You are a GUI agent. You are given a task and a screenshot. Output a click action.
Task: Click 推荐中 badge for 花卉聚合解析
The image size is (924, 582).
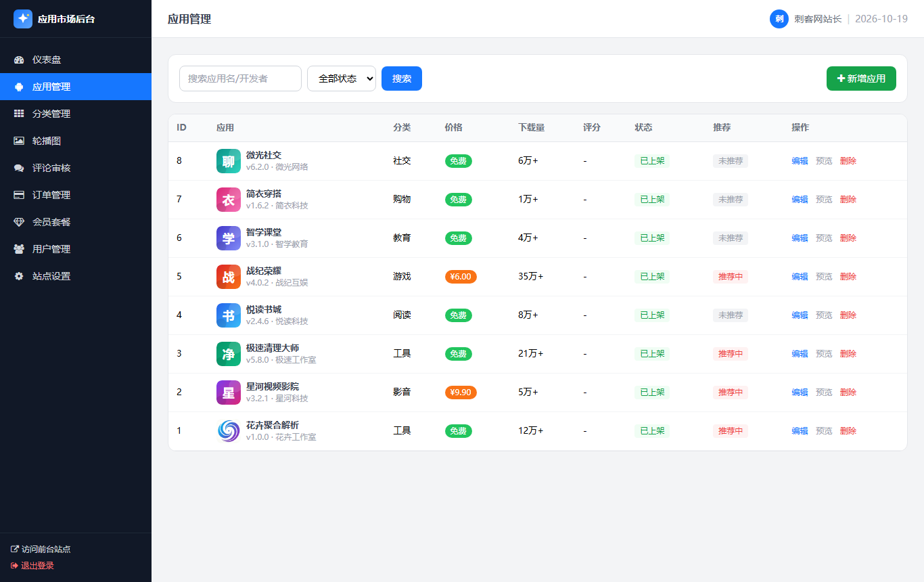coord(731,431)
